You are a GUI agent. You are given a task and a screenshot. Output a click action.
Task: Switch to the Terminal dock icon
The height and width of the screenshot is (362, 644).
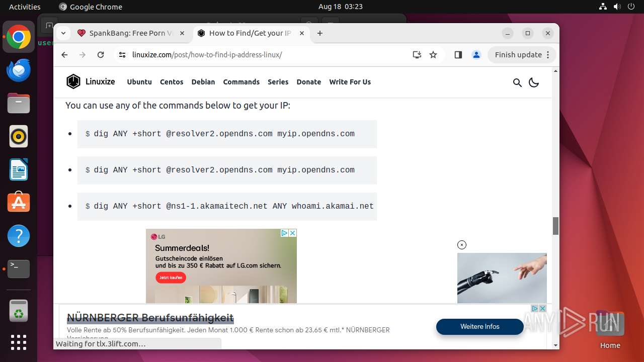19,269
